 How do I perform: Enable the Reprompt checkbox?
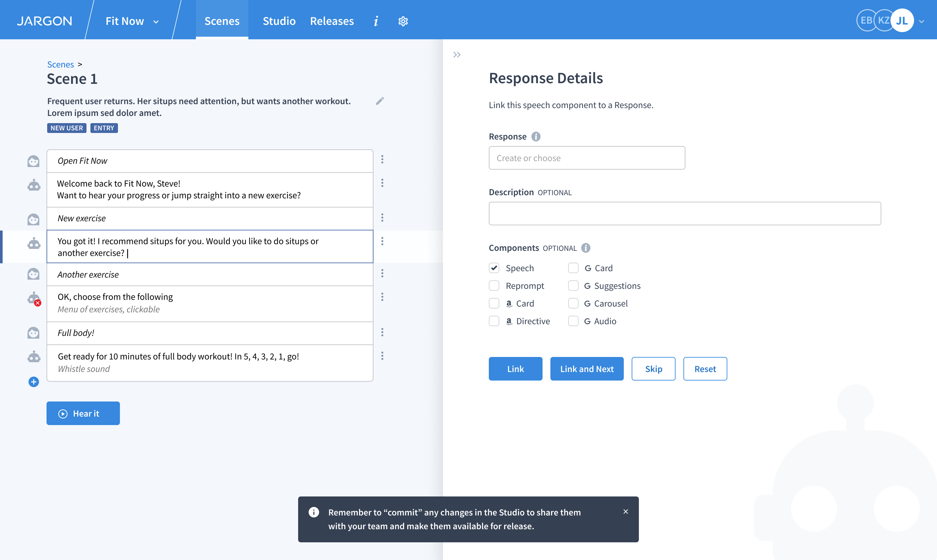pyautogui.click(x=494, y=286)
